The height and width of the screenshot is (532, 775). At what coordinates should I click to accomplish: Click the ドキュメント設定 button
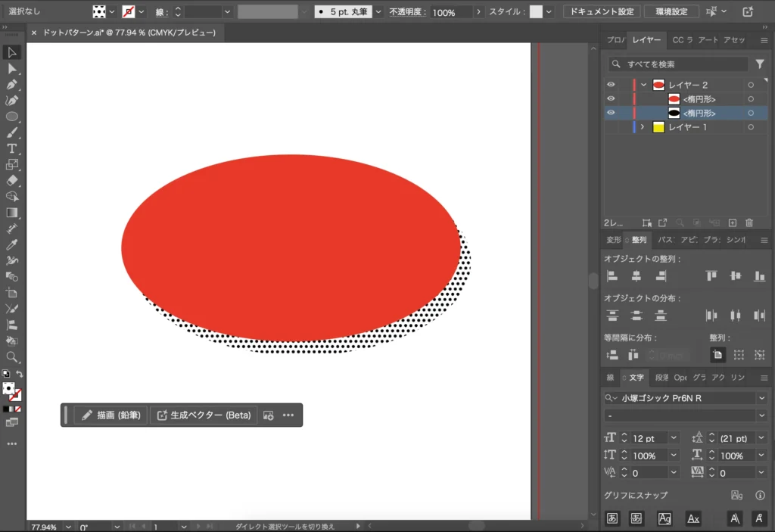point(602,12)
